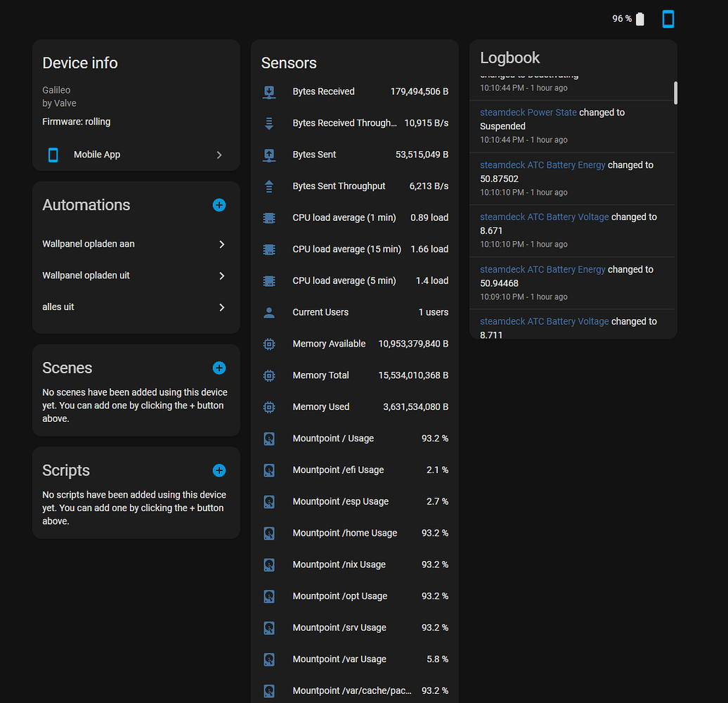
Task: Click the Current Users person icon
Action: (269, 312)
